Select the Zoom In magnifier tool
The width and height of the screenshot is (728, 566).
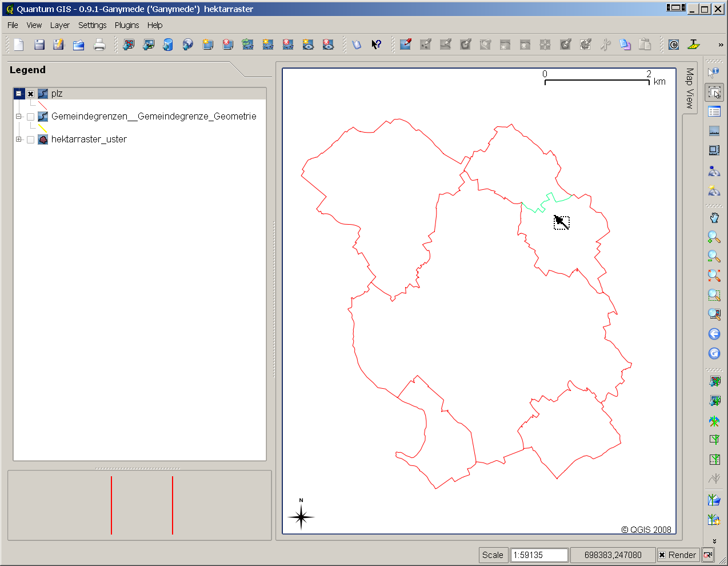(x=714, y=237)
